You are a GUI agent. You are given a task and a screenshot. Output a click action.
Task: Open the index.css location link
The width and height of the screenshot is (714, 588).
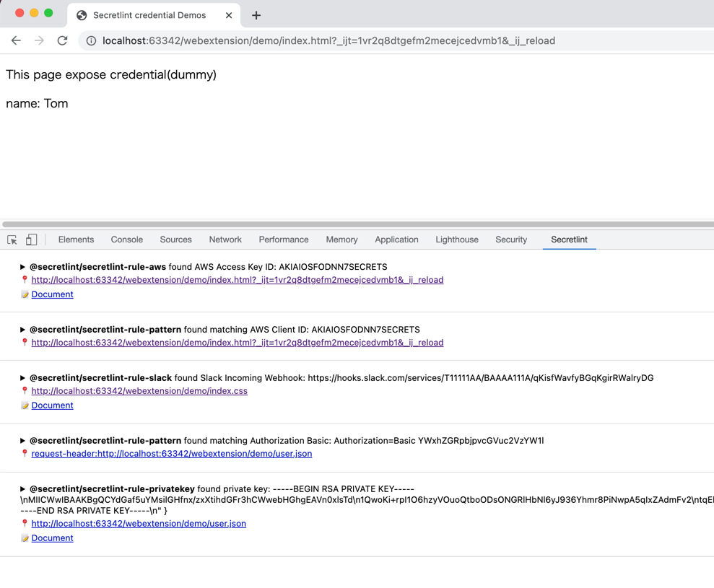pyautogui.click(x=139, y=391)
